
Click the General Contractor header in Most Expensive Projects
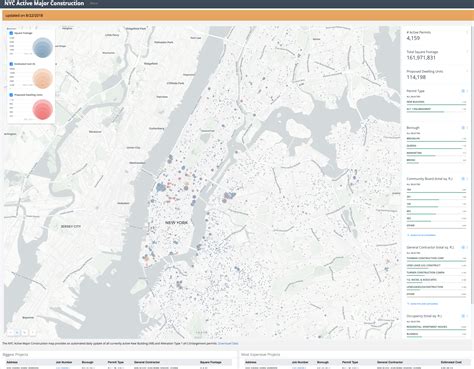pos(390,362)
